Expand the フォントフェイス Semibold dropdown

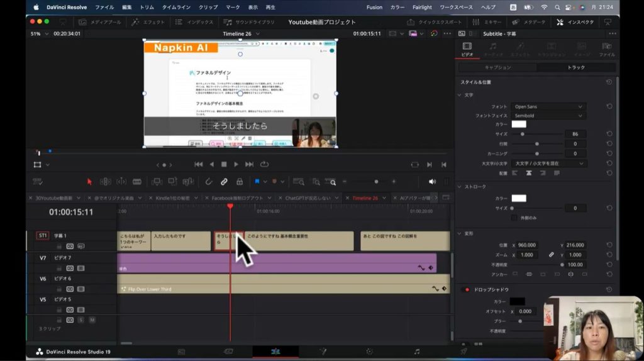(x=548, y=116)
